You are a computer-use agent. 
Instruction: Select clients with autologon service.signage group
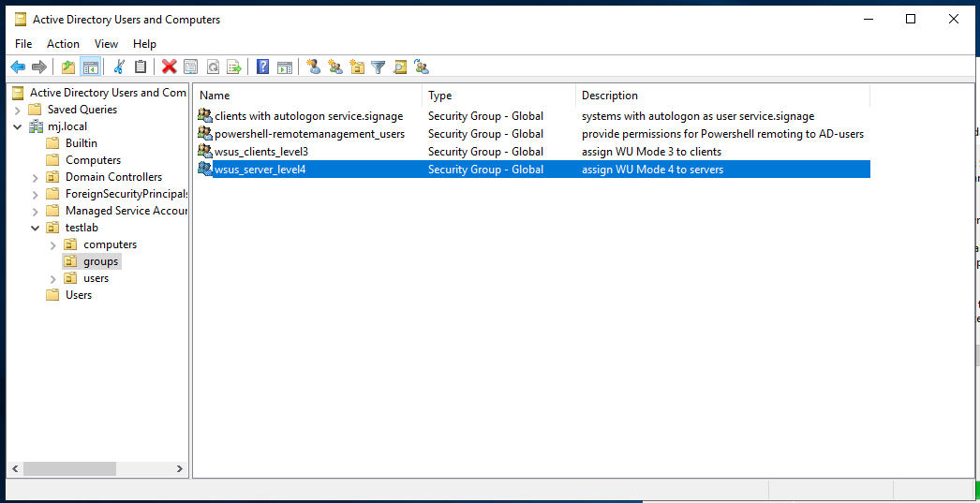coord(309,115)
